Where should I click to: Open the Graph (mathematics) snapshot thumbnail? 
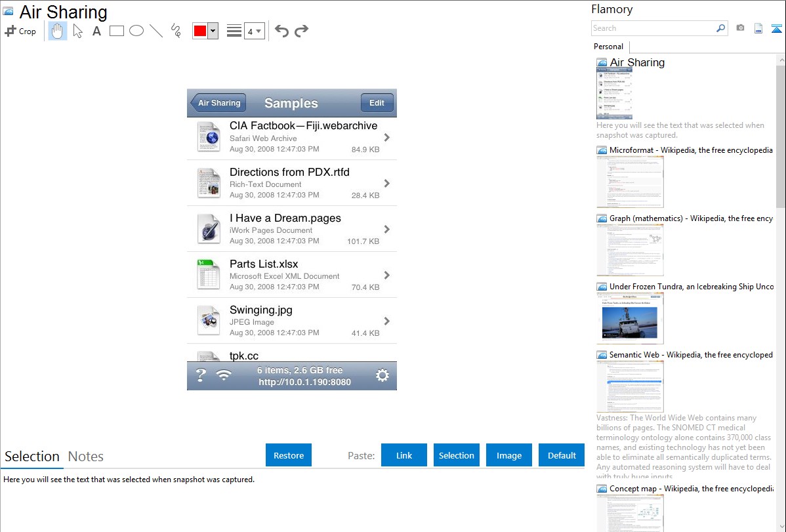630,250
